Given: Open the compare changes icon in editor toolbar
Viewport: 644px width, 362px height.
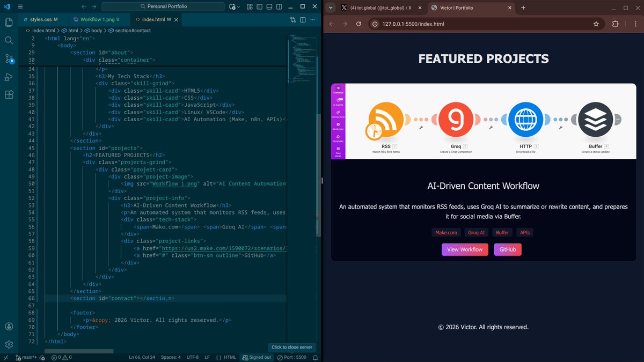Looking at the screenshot, I should tap(292, 19).
